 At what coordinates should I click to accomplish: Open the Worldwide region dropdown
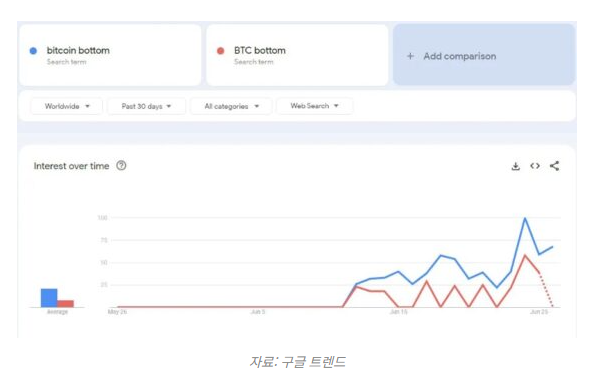click(x=67, y=106)
